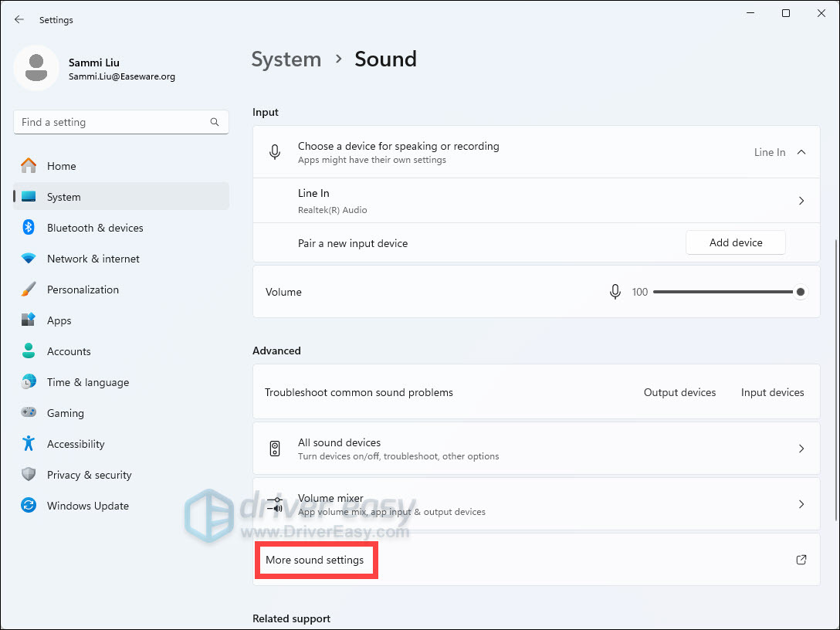The width and height of the screenshot is (840, 630).
Task: Collapse the input device chooser chevron
Action: pyautogui.click(x=801, y=152)
